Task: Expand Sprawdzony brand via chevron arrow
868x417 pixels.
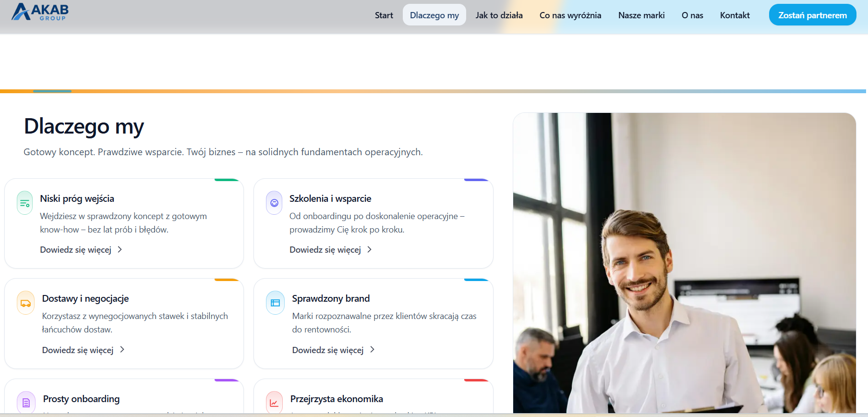Action: (x=372, y=350)
